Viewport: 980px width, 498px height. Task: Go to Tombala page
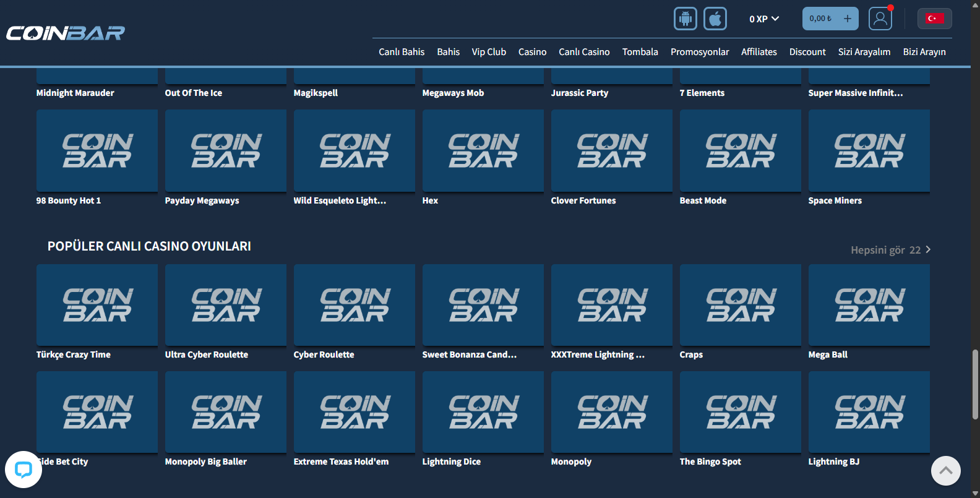(x=640, y=52)
